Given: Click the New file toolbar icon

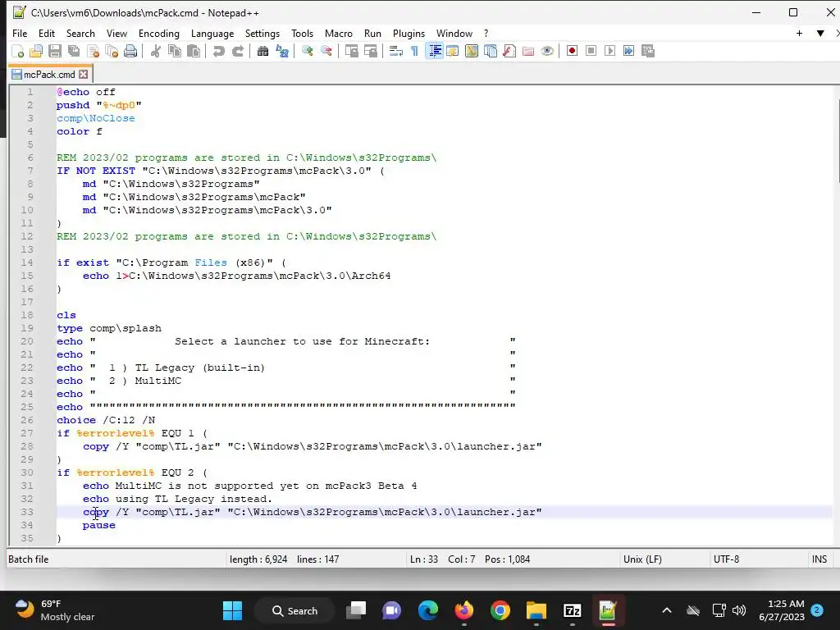Looking at the screenshot, I should click(x=18, y=51).
